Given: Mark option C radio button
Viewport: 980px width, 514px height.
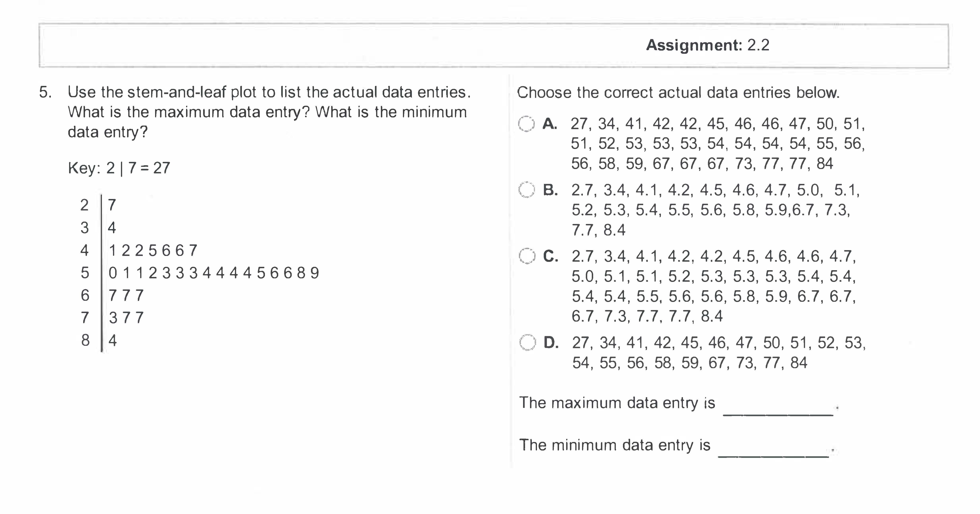Looking at the screenshot, I should pos(527,256).
